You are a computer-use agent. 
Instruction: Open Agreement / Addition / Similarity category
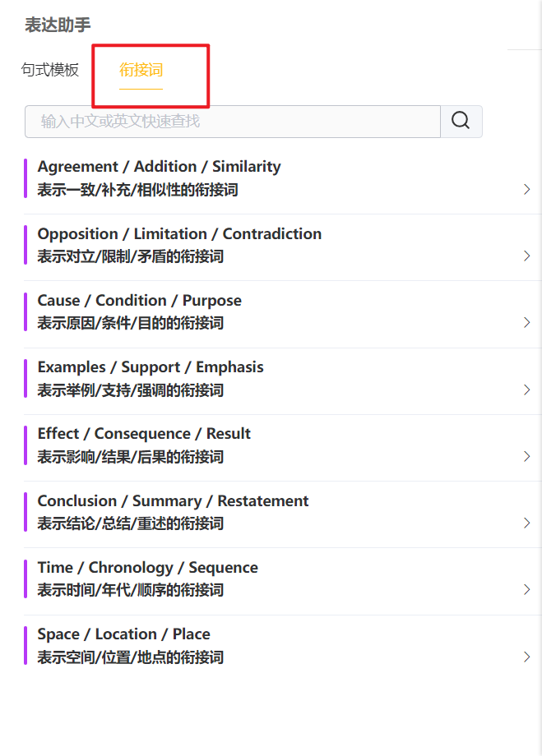tap(159, 167)
